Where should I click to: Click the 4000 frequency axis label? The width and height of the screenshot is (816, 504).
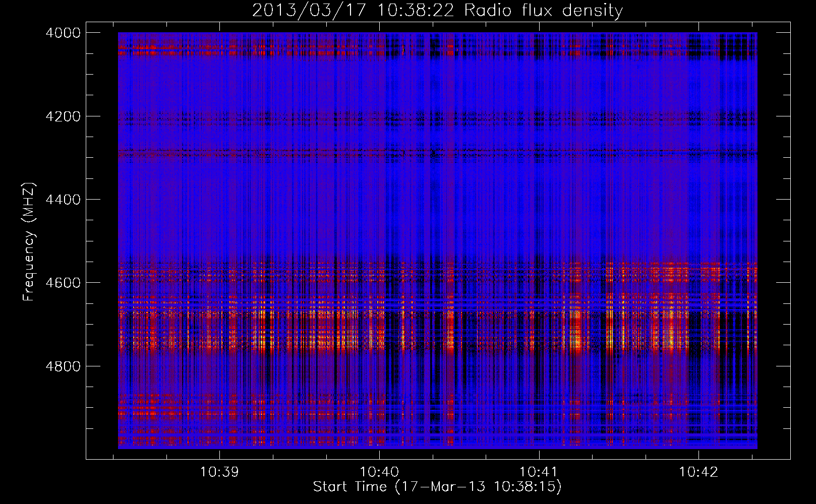coord(63,33)
